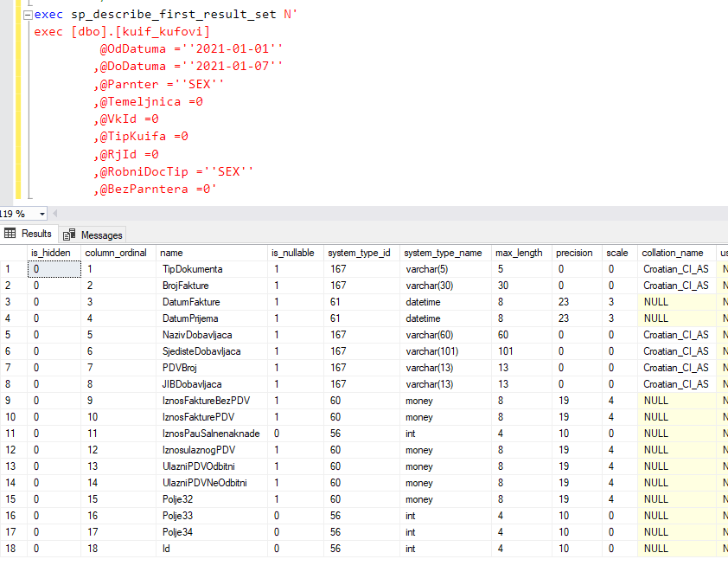Click the varchar(60) type cell

click(x=445, y=335)
